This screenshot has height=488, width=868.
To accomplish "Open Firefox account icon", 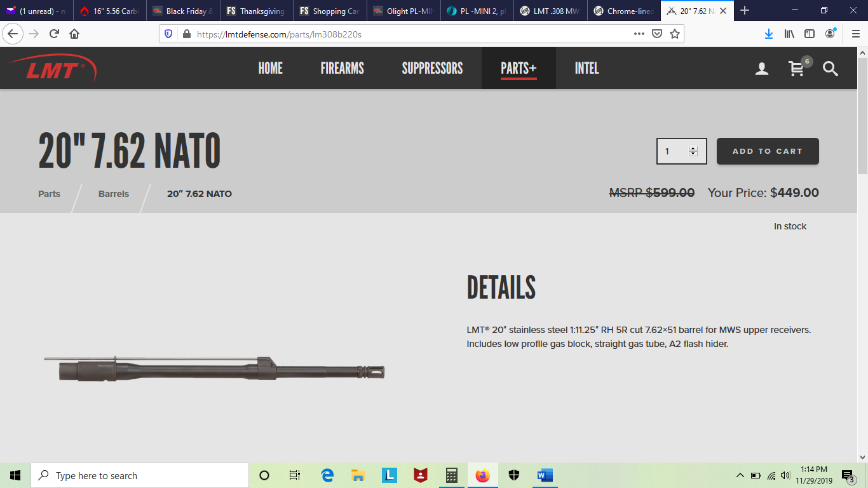I will (831, 34).
